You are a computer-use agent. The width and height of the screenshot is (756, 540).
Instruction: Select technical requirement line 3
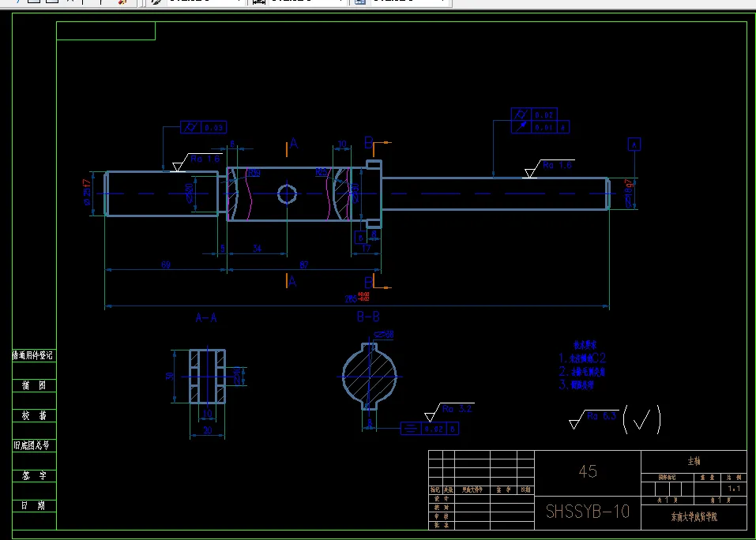coord(576,385)
